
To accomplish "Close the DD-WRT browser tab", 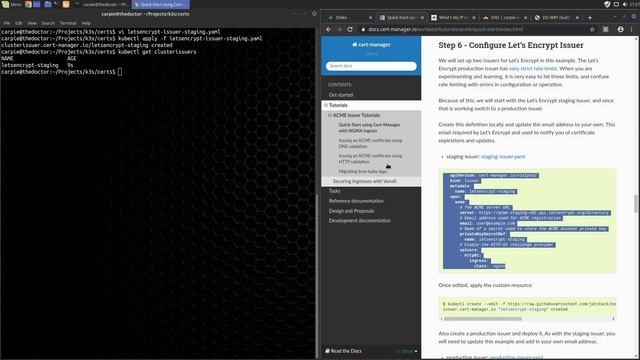I will pos(578,18).
